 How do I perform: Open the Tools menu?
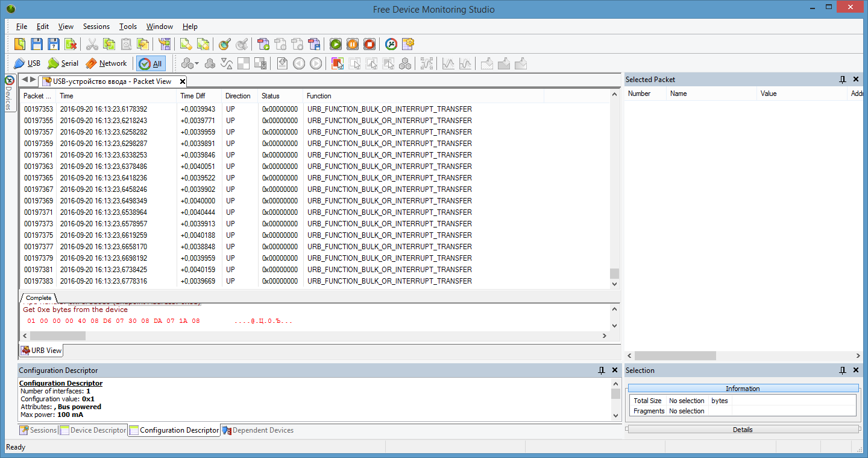point(128,27)
